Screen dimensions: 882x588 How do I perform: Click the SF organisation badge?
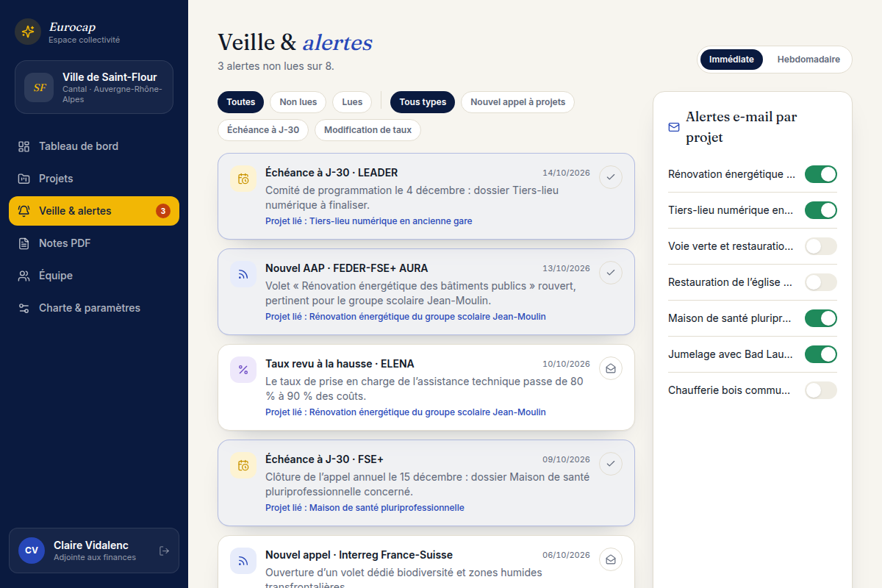pos(39,87)
